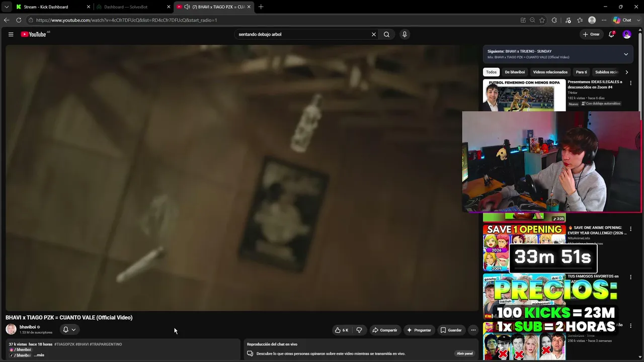
Task: Open options for SAVE ONE ANIME OPENING video
Action: click(x=630, y=229)
